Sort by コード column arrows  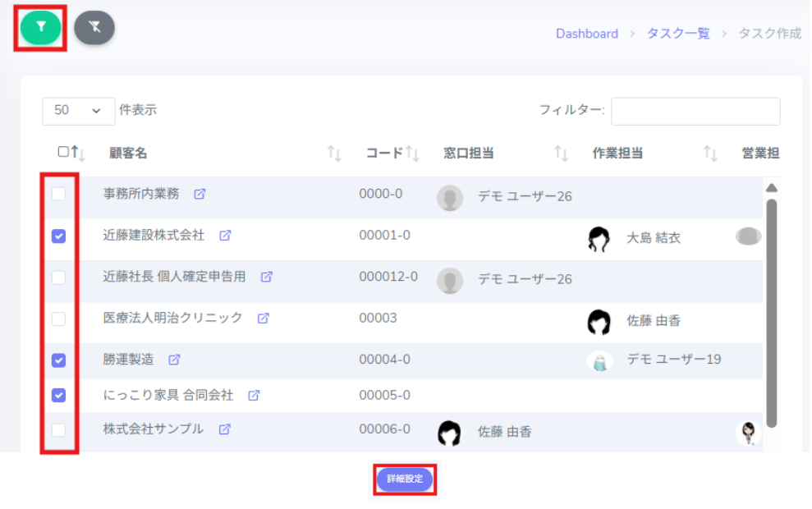(412, 154)
